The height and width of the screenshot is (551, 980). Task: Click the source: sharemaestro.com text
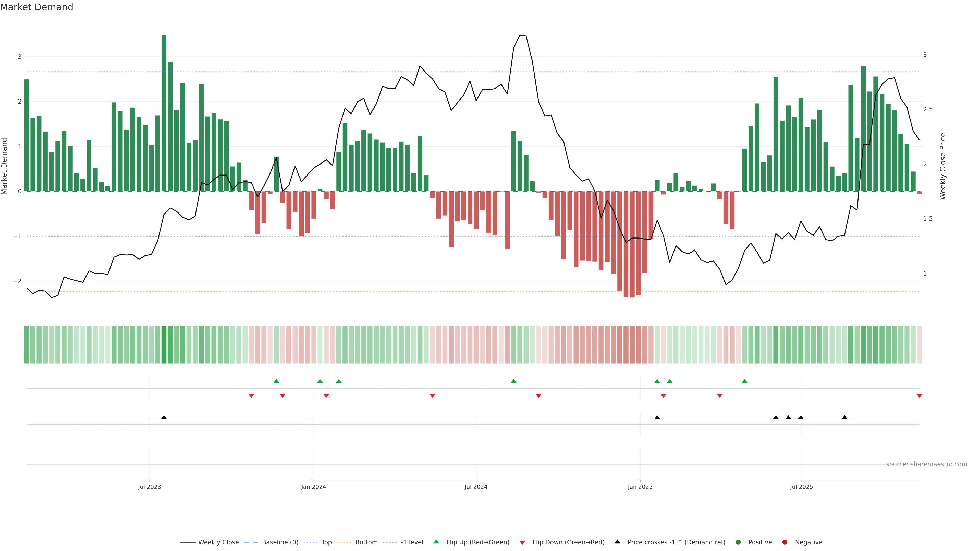926,464
